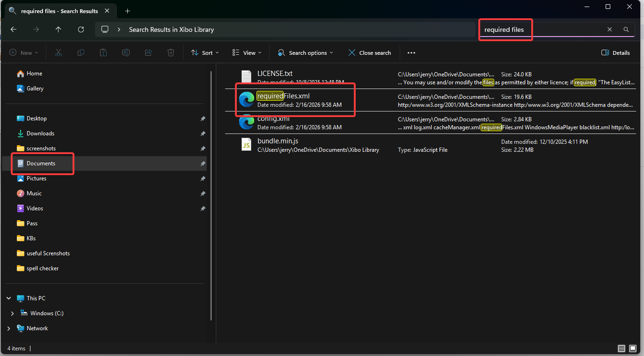Toggle the Details pane

pyautogui.click(x=615, y=53)
